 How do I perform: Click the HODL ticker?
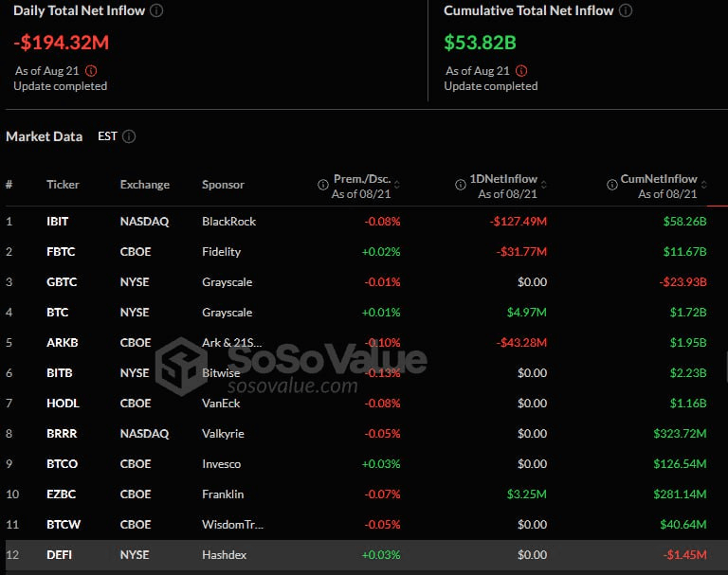pos(64,404)
